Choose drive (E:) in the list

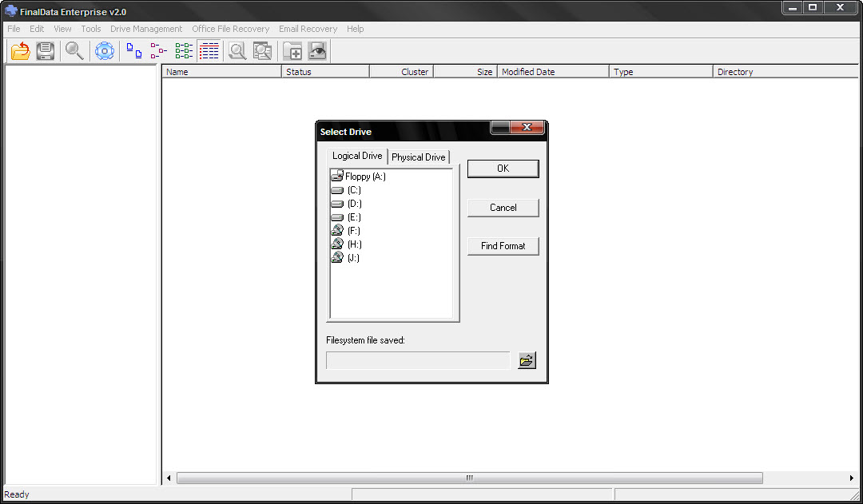click(x=346, y=217)
